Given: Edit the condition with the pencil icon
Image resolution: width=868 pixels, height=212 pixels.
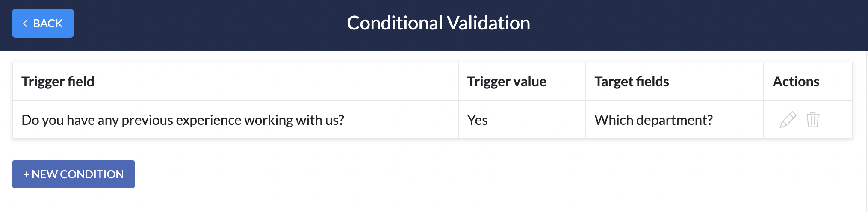Looking at the screenshot, I should (788, 120).
